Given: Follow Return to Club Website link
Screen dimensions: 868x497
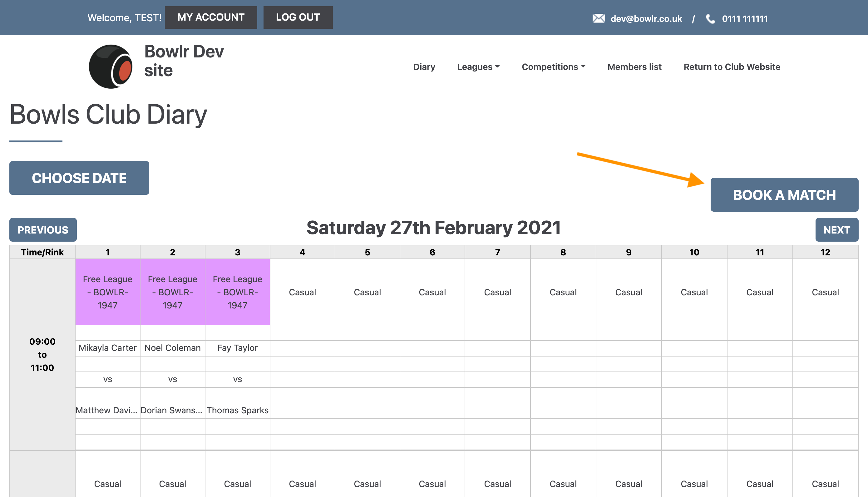Looking at the screenshot, I should click(x=732, y=67).
